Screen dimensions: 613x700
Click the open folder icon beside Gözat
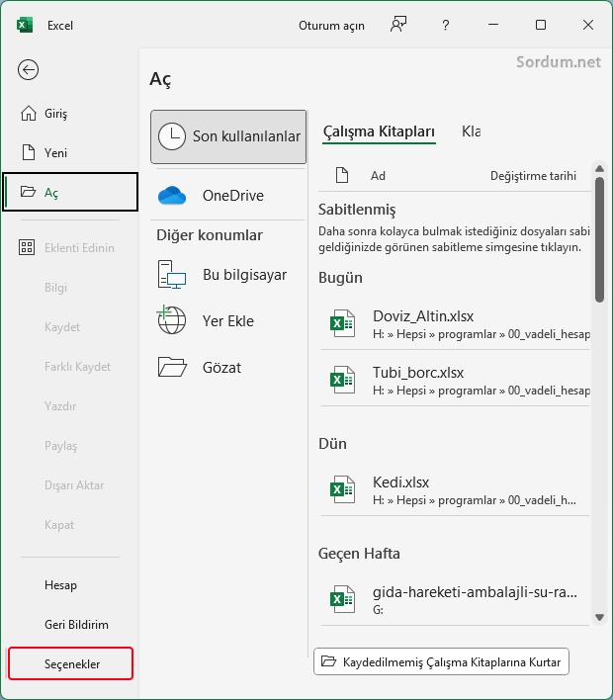[x=172, y=367]
